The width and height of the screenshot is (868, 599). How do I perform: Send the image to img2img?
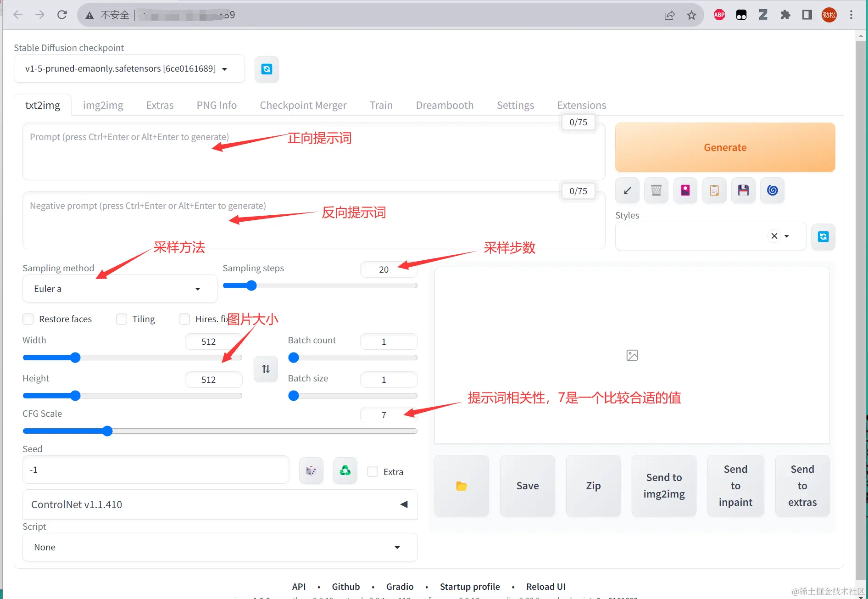pyautogui.click(x=664, y=486)
